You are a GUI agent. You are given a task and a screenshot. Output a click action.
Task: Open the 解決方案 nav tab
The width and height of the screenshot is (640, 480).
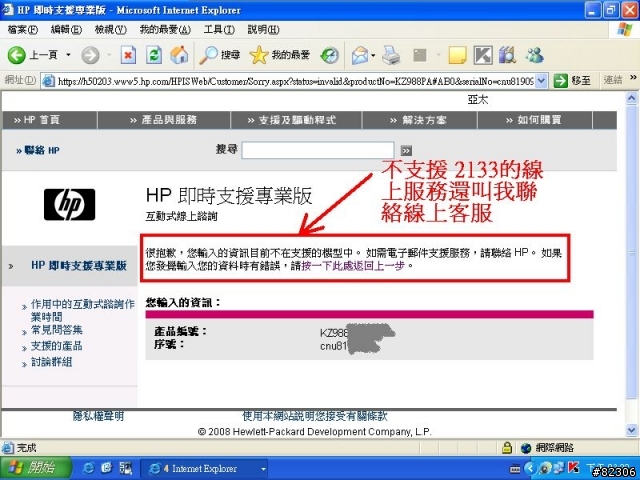point(418,120)
